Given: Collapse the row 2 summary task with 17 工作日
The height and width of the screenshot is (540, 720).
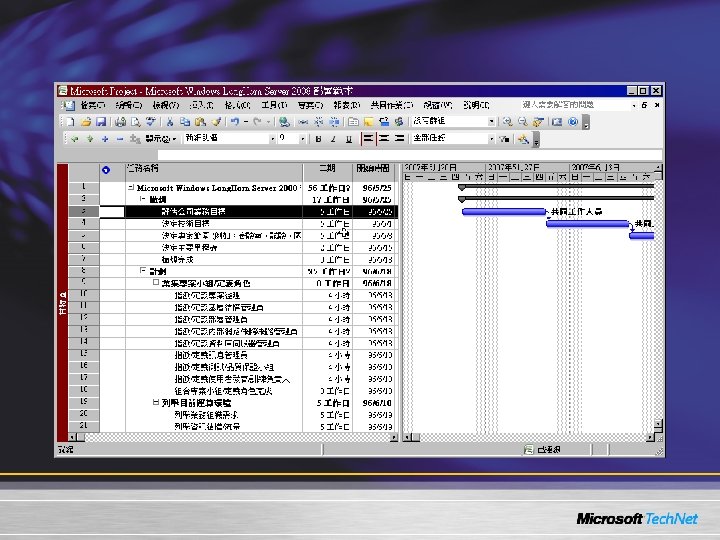Looking at the screenshot, I should (x=143, y=199).
